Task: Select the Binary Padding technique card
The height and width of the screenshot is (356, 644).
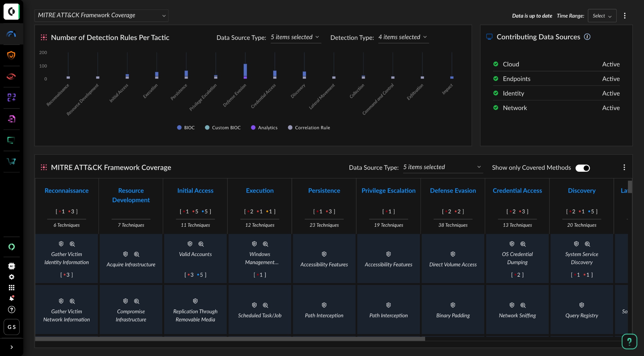Action: click(x=453, y=310)
